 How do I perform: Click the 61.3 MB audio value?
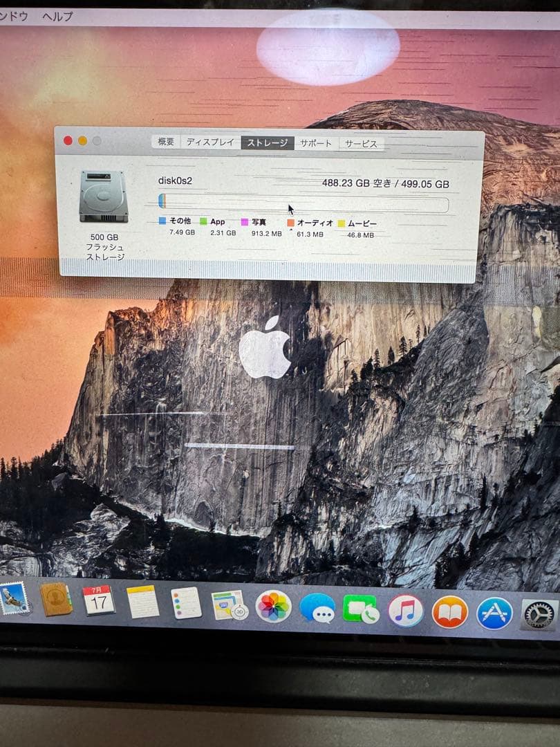310,234
